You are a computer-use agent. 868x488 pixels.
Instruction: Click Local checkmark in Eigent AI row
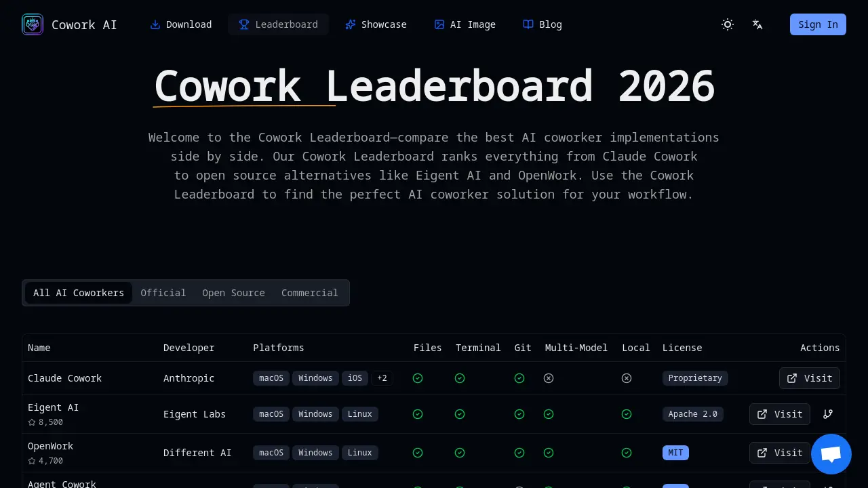coord(627,414)
